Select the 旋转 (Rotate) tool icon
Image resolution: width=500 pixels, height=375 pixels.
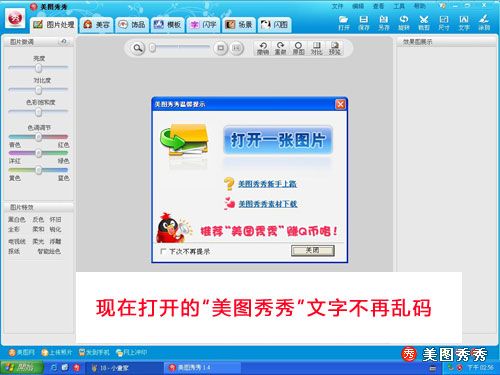[x=404, y=20]
